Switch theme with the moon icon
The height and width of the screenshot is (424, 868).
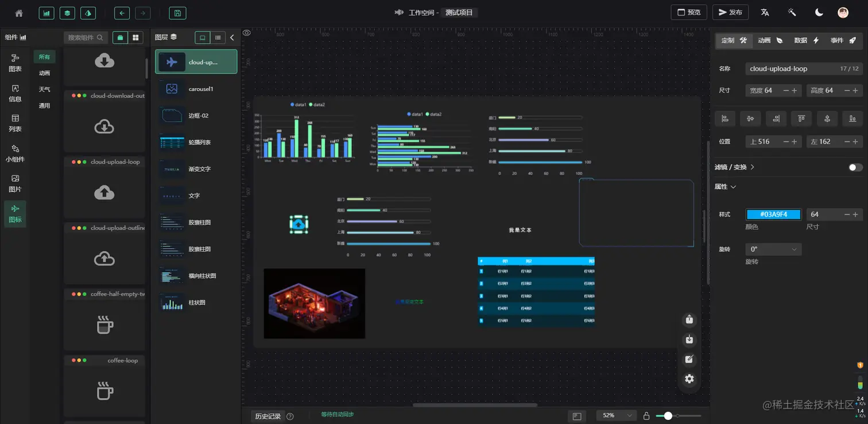(819, 13)
